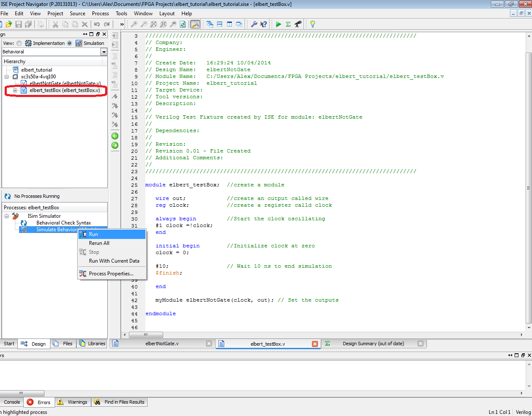532x416 pixels.
Task: Close the elbert_testBox.v editor tab
Action: (315, 344)
